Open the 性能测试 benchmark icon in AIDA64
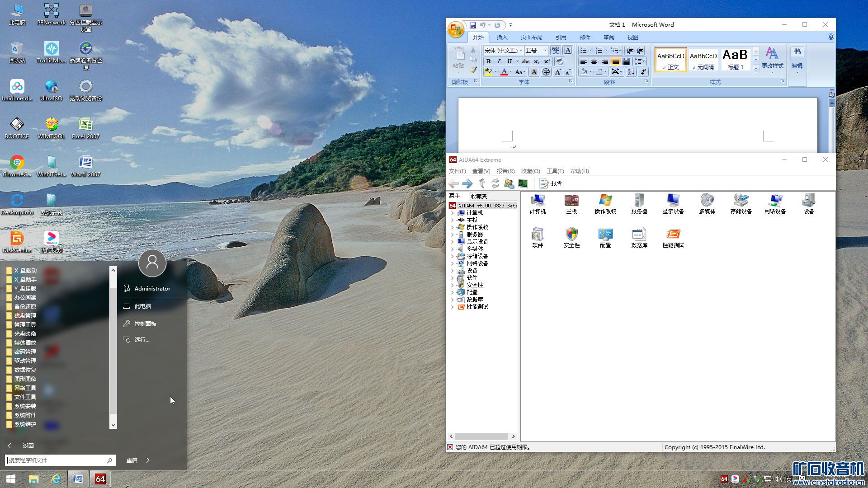 tap(673, 238)
